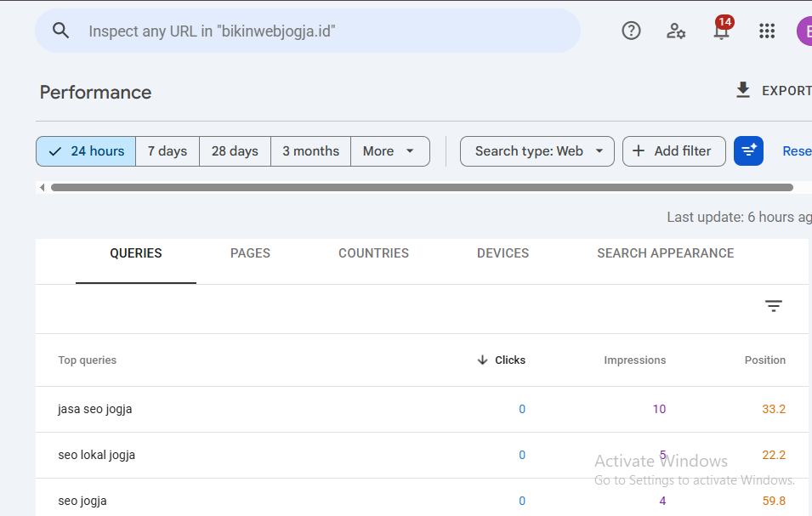
Task: Click impressions value 10
Action: 659,409
